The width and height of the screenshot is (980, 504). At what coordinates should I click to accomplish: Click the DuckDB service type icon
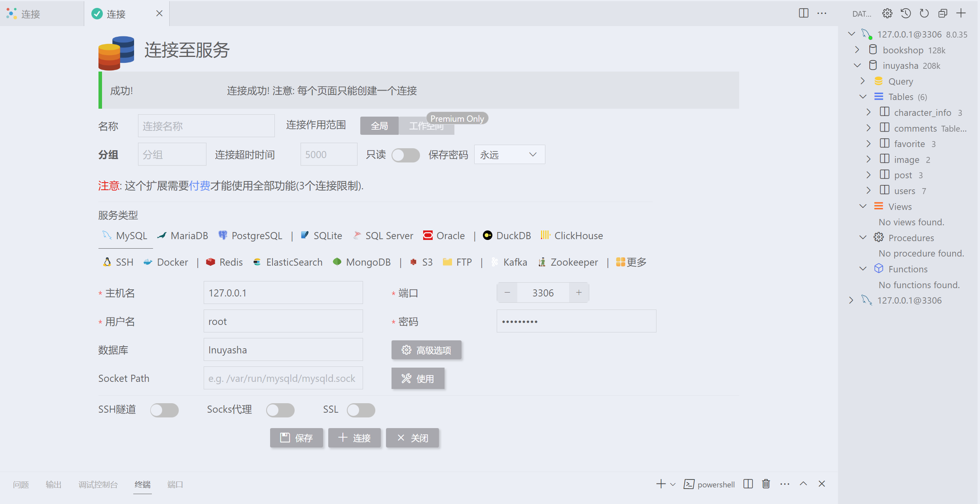point(486,235)
